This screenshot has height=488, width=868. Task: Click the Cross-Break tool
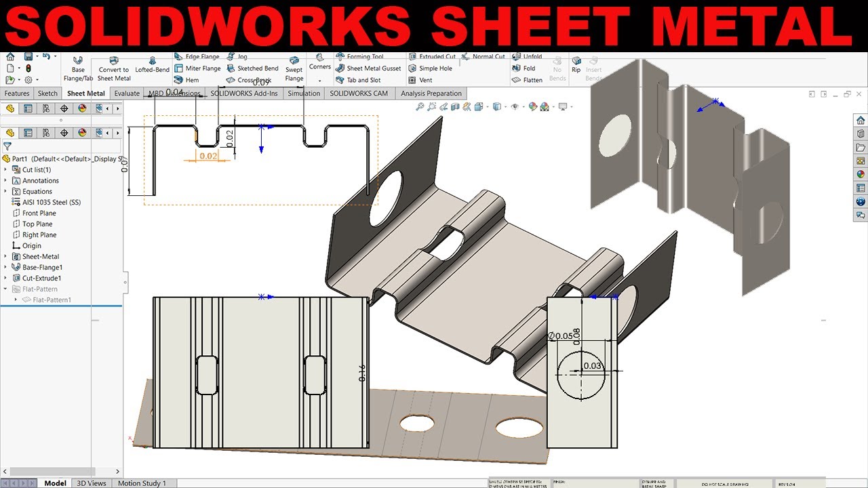coord(249,80)
